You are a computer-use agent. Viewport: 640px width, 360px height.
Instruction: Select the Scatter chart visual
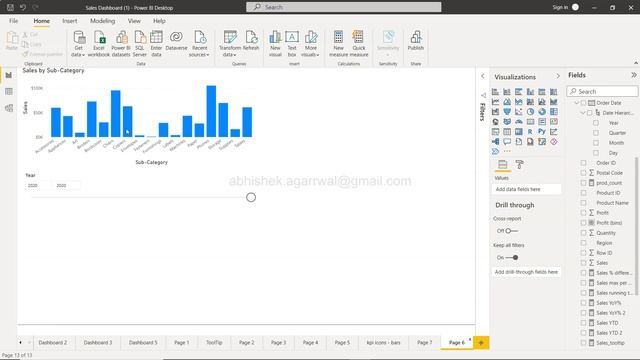[x=518, y=111]
